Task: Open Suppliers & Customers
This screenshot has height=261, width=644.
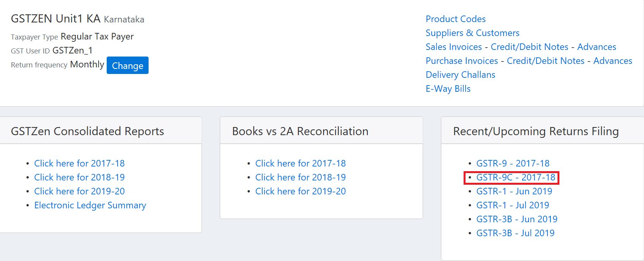Action: 473,33
